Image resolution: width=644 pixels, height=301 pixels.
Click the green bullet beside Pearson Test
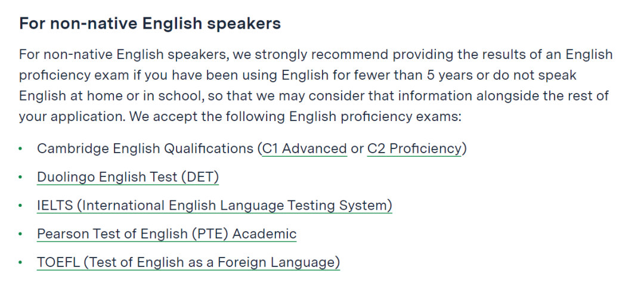[x=20, y=234]
